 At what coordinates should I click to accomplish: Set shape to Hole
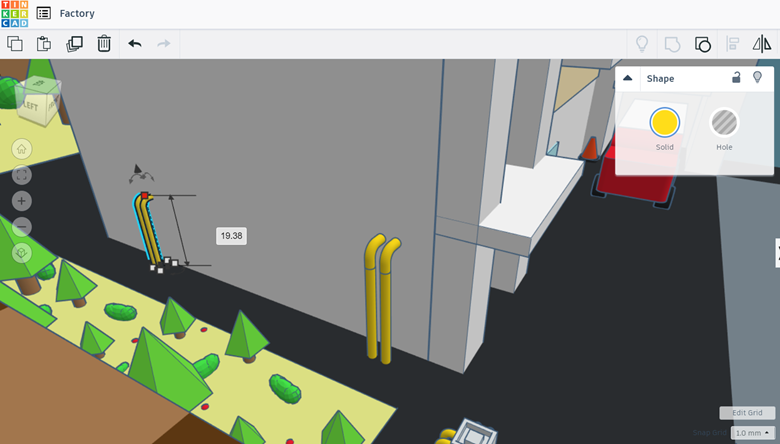coord(724,123)
